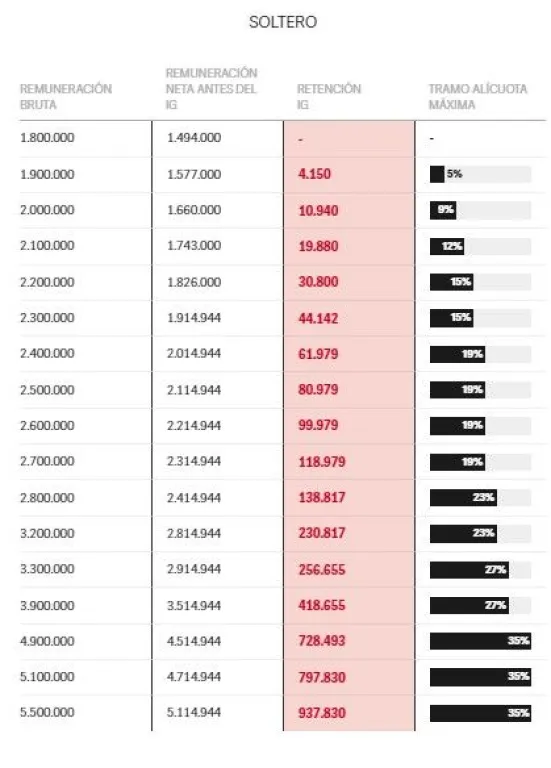
Task: Select the 937.830 retention value
Action: click(x=322, y=713)
